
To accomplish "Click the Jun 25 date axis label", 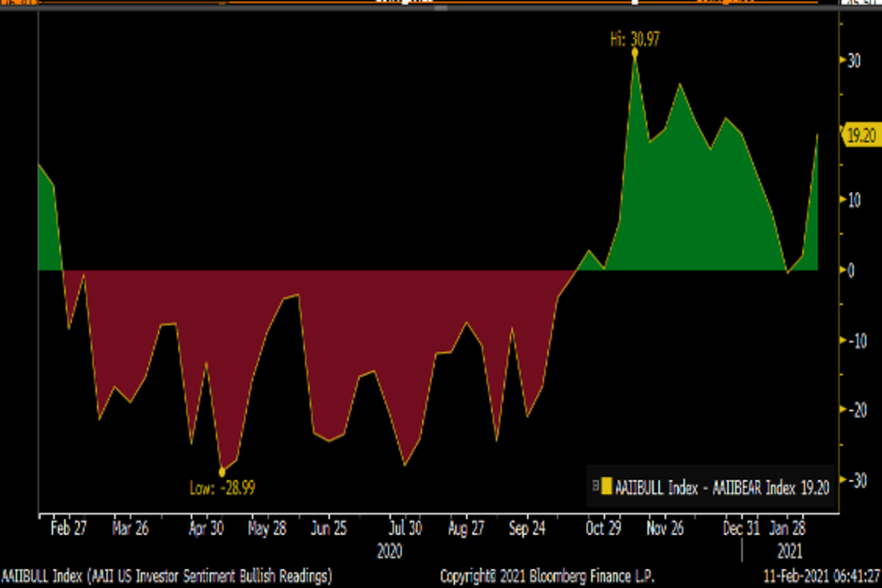I will coord(329,528).
